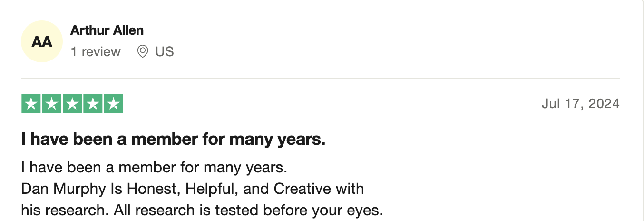Click the location pin icon

coord(142,51)
